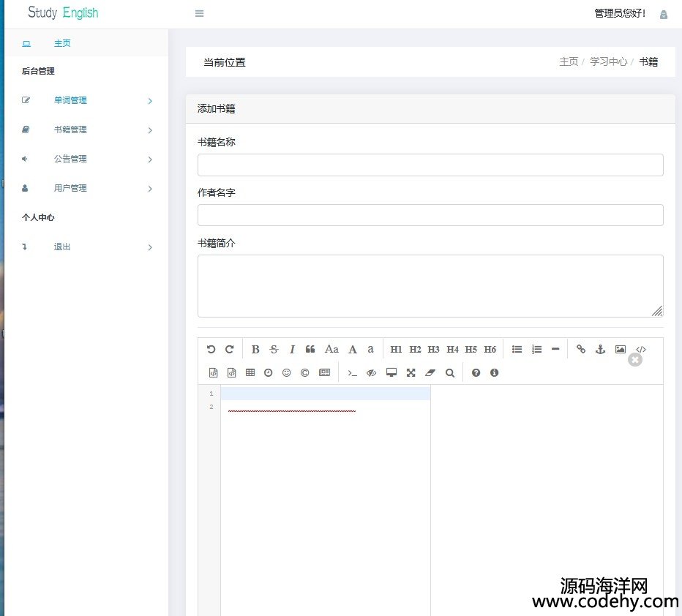Insert a horizontal rule line

coord(555,349)
